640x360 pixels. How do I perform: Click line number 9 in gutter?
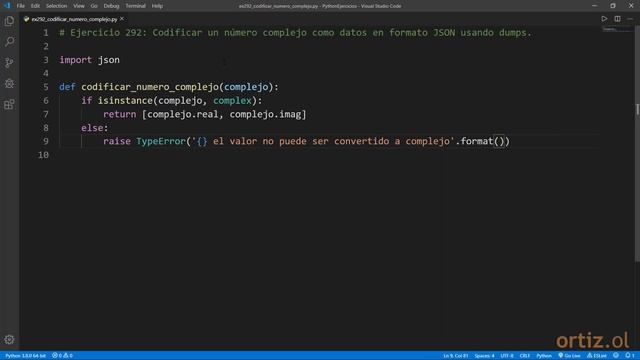point(46,141)
